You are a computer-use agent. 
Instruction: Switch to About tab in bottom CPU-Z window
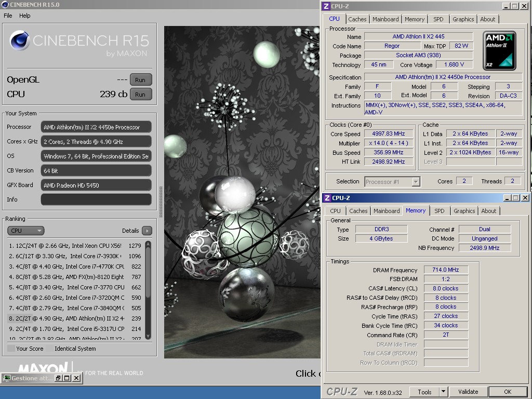(488, 211)
